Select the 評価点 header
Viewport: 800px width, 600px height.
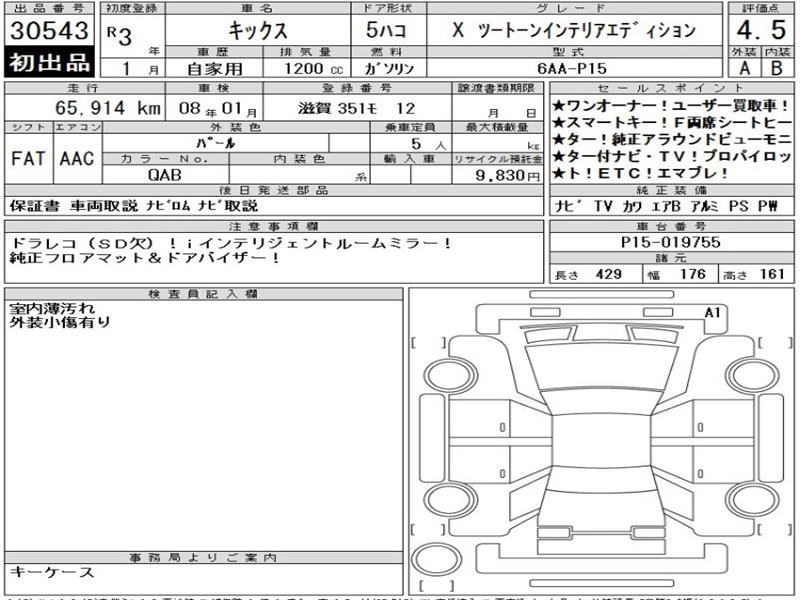click(761, 9)
